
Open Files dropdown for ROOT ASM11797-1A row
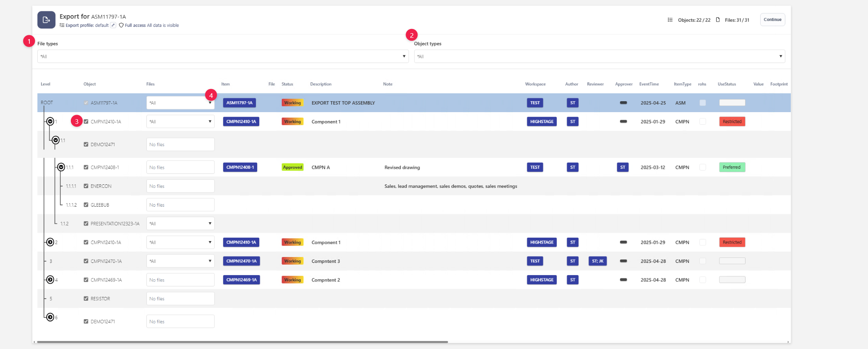point(180,103)
